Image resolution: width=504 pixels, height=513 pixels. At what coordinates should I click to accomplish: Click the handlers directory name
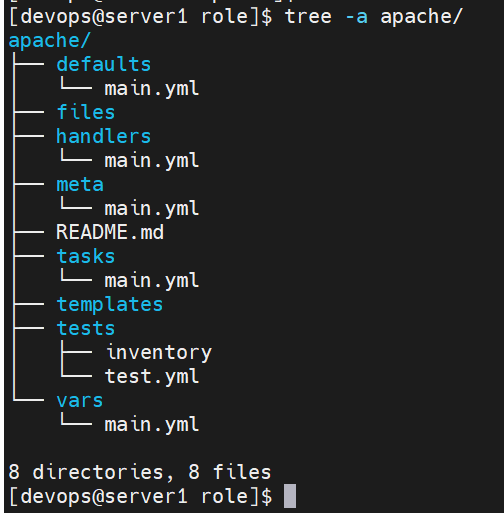click(x=104, y=136)
